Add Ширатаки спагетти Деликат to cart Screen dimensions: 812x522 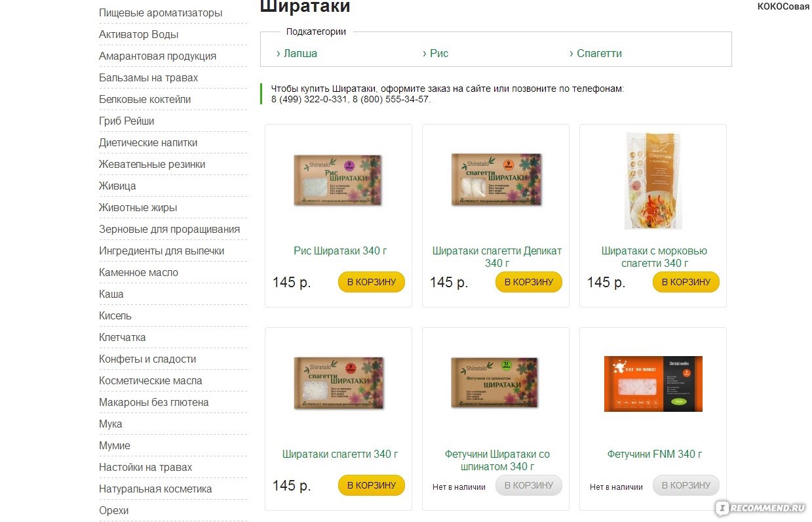pos(529,282)
